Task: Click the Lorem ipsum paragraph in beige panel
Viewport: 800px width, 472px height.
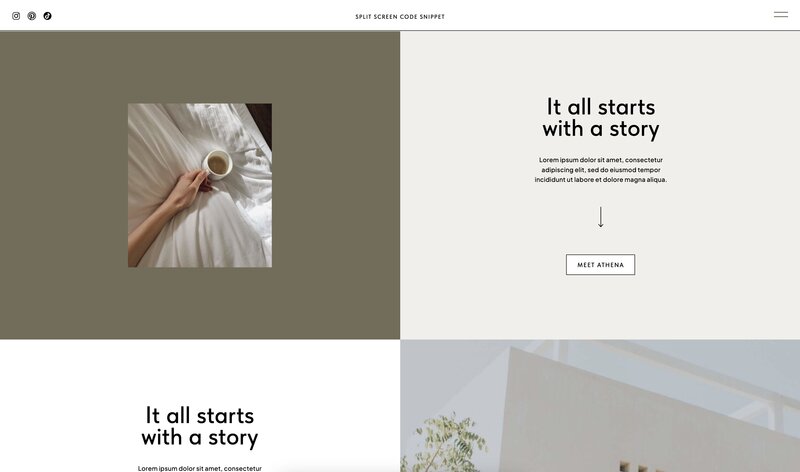Action: pyautogui.click(x=601, y=170)
